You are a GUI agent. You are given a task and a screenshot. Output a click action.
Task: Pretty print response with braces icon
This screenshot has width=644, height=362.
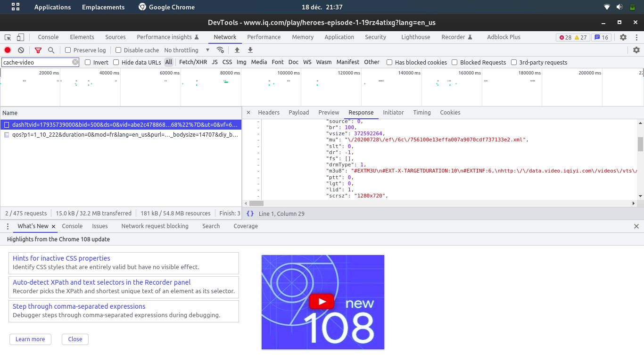(x=250, y=214)
